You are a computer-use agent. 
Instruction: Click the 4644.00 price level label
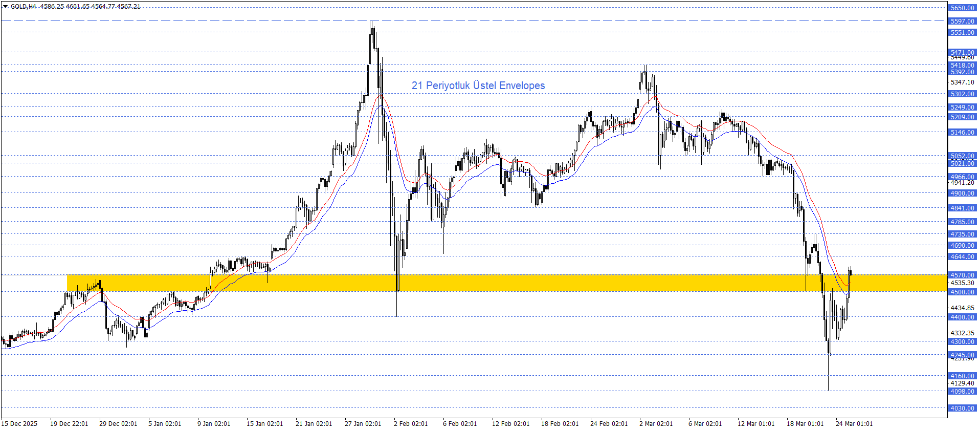click(962, 257)
